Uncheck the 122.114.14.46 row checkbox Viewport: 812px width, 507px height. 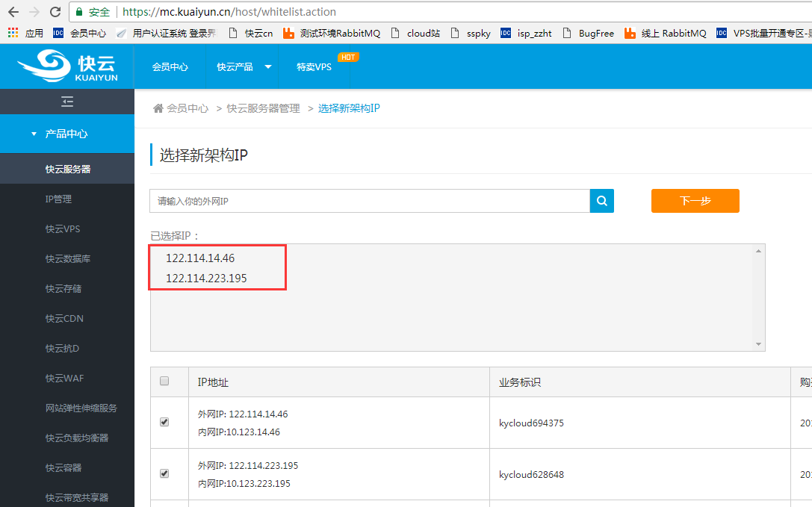(x=164, y=422)
